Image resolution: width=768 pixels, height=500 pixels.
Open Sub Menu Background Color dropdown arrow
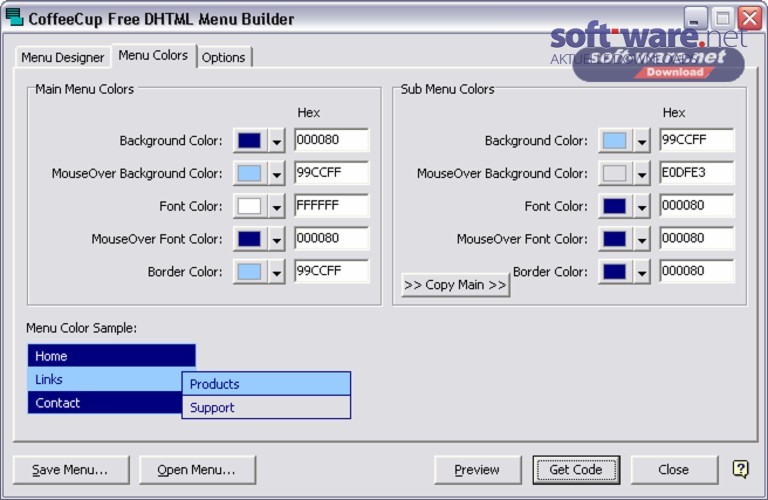642,141
